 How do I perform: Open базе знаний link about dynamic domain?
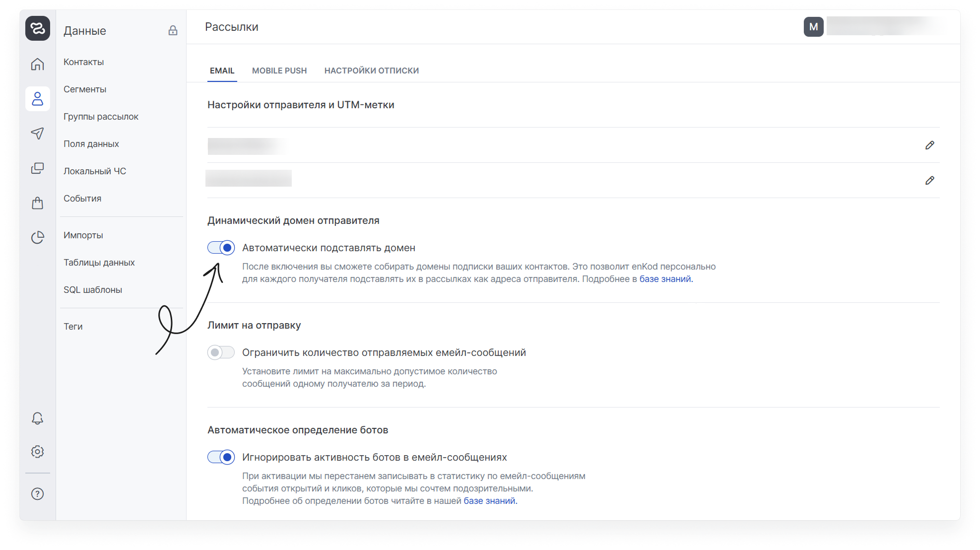(665, 279)
